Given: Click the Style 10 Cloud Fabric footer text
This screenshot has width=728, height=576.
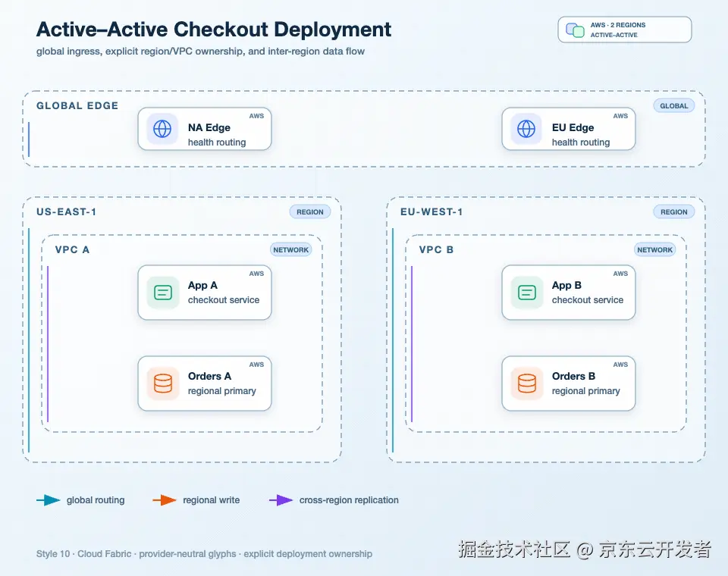Looking at the screenshot, I should pos(204,554).
